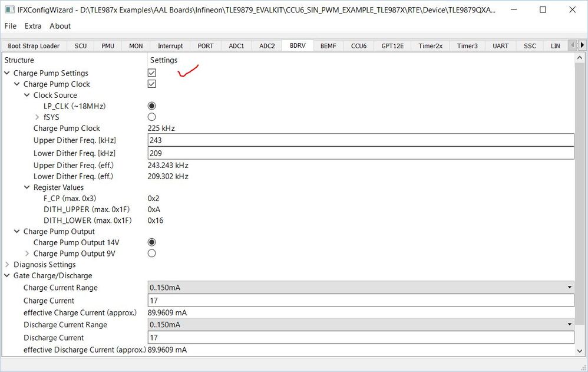Select the UART tab
Screen dimensions: 588x372
[500, 45]
